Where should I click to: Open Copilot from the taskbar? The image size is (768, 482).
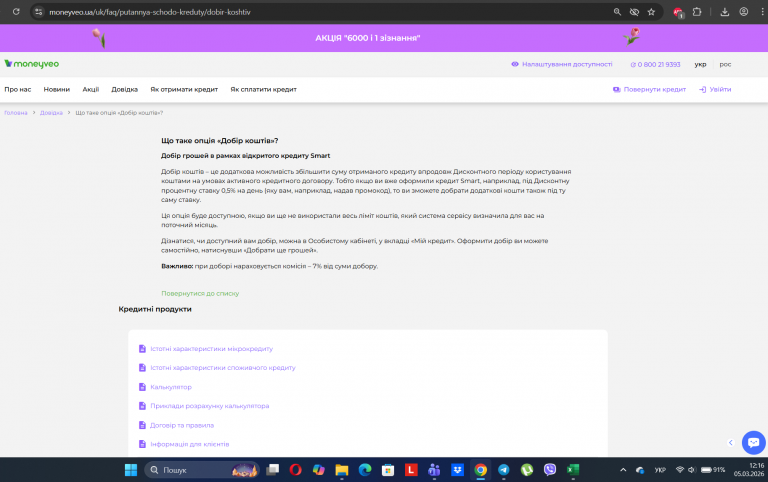319,470
